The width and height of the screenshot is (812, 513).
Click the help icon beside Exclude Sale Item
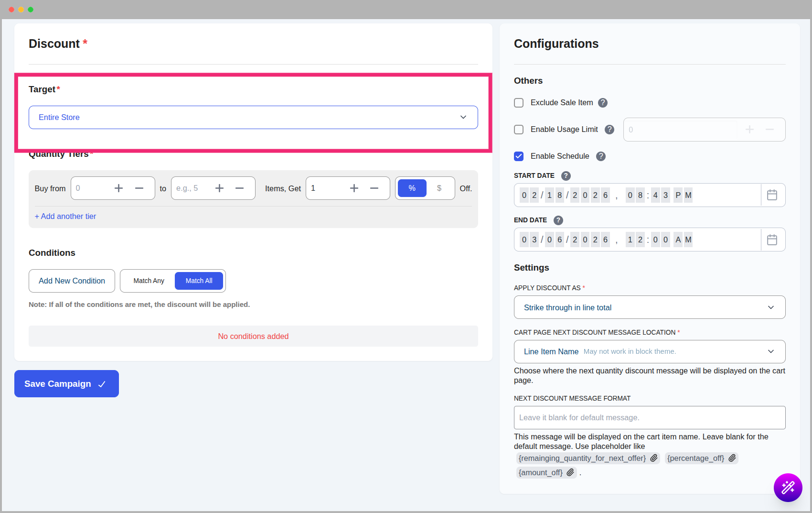pyautogui.click(x=603, y=103)
